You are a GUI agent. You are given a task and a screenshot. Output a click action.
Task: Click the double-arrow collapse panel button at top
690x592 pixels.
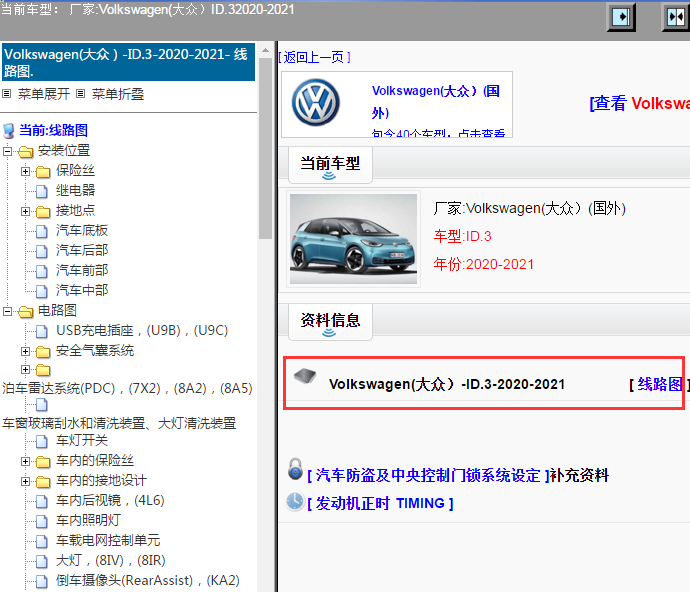(x=676, y=17)
